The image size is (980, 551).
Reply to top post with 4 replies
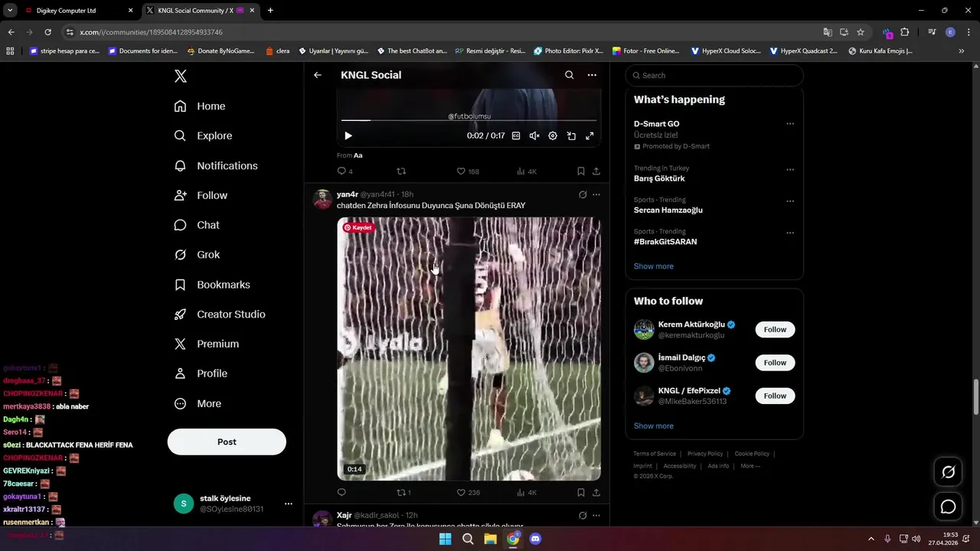(345, 171)
